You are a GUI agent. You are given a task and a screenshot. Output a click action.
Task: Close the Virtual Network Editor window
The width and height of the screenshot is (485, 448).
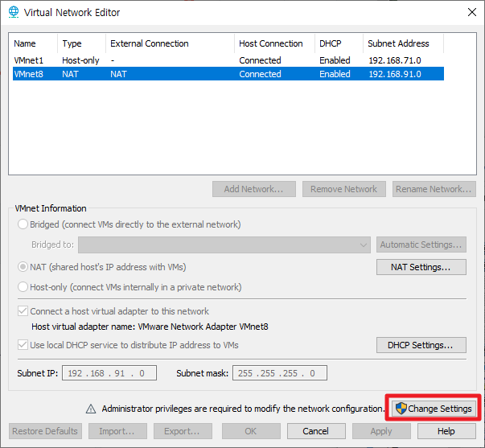(471, 12)
